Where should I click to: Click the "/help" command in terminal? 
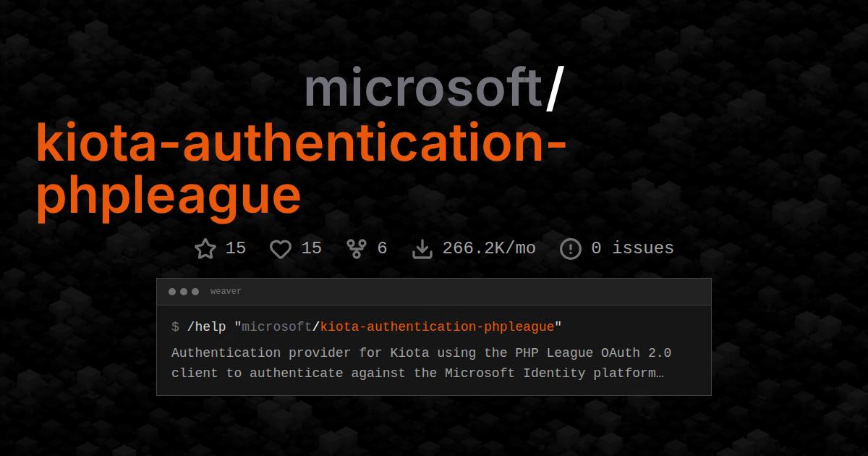207,327
